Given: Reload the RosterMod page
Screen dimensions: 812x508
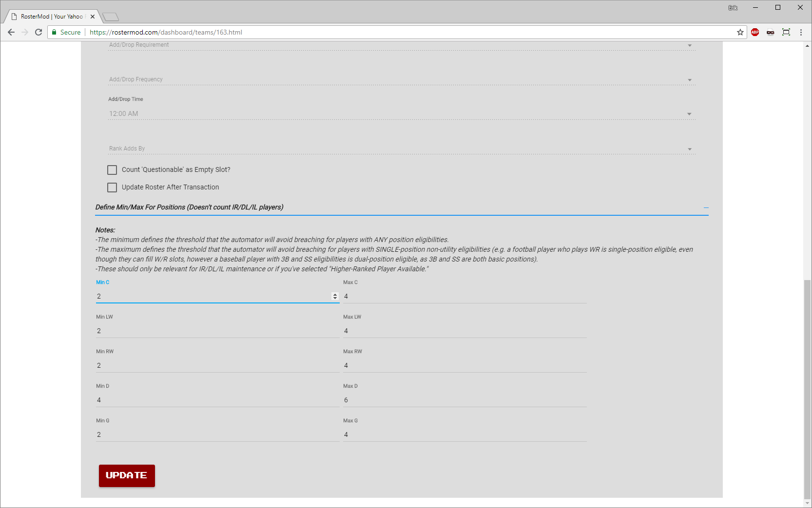Looking at the screenshot, I should pos(39,32).
